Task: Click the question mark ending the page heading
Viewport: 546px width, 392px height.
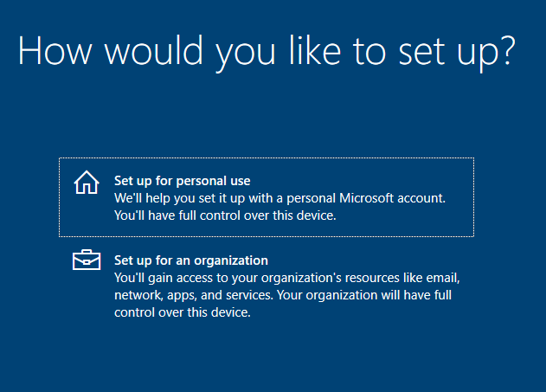Action: [509, 50]
